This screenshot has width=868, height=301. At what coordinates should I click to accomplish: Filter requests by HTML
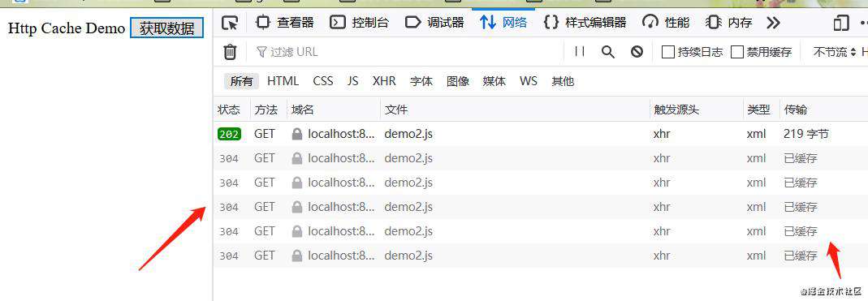click(x=283, y=81)
